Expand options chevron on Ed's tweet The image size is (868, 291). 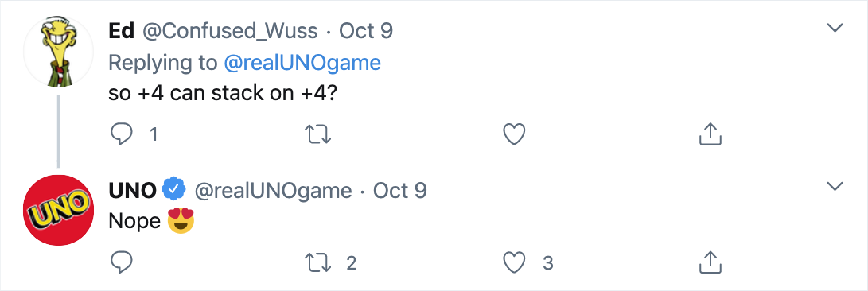[x=835, y=28]
